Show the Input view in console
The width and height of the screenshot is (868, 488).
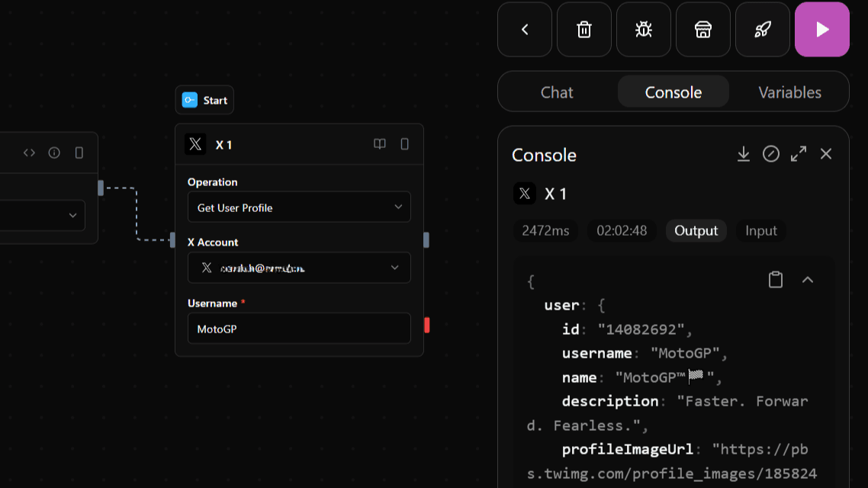(x=760, y=231)
